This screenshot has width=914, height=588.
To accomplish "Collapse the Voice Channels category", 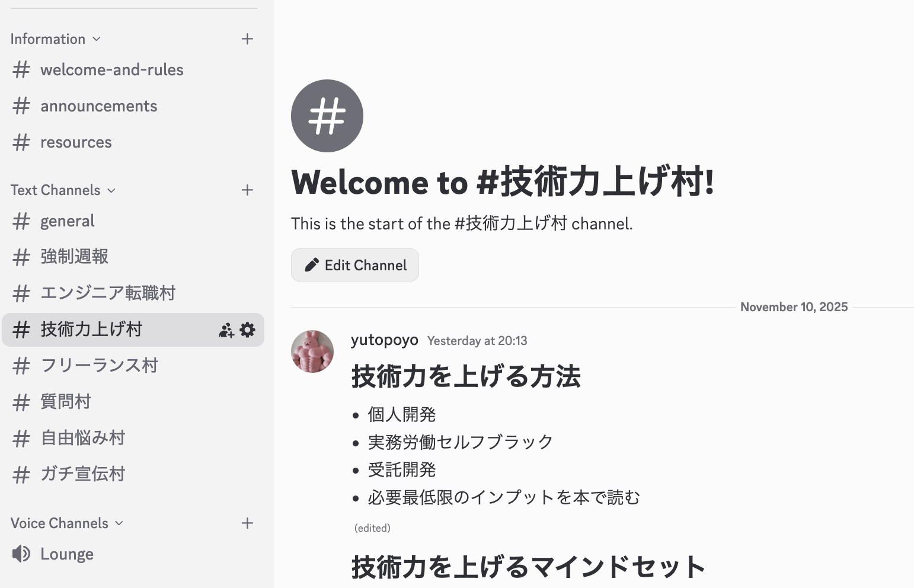I will 120,523.
